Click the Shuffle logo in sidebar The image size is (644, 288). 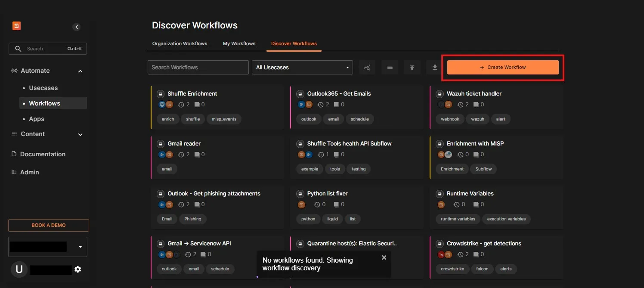pyautogui.click(x=17, y=26)
